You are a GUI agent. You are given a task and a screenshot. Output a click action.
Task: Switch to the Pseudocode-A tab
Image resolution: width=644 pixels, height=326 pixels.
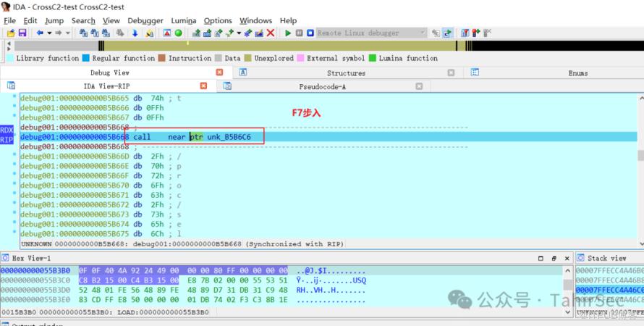323,87
